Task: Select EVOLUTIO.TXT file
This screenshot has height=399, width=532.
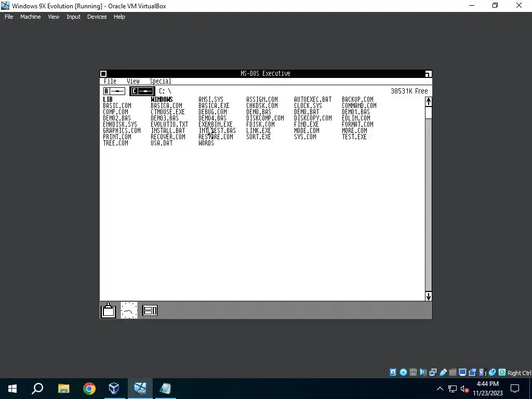Action: pos(170,124)
